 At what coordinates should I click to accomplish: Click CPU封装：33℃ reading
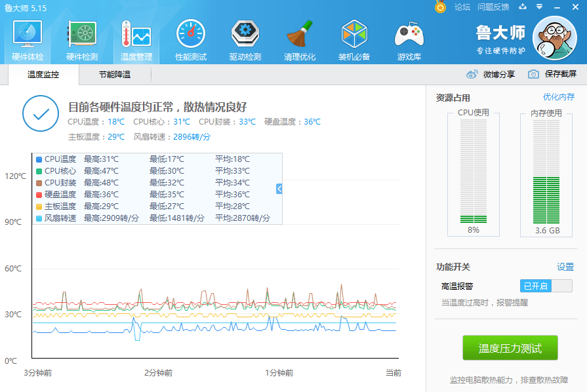point(227,122)
